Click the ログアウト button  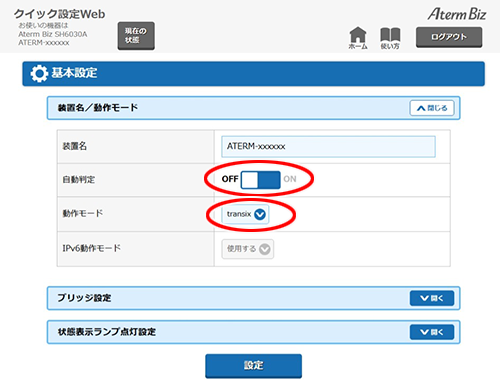[x=449, y=37]
